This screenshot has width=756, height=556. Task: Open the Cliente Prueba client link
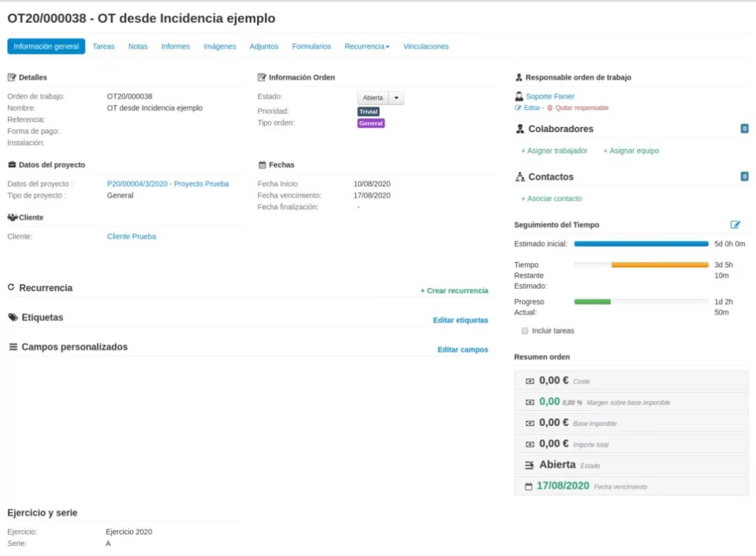[x=131, y=237]
